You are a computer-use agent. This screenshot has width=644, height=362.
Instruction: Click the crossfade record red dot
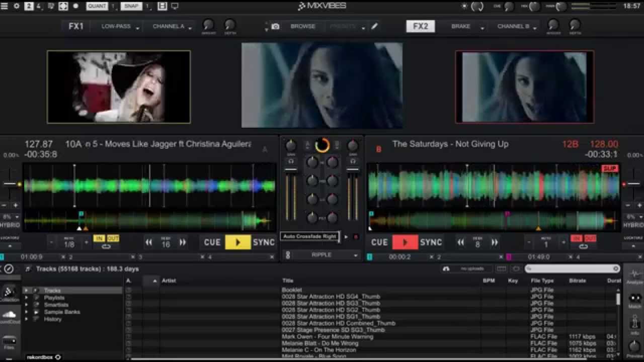pyautogui.click(x=356, y=237)
